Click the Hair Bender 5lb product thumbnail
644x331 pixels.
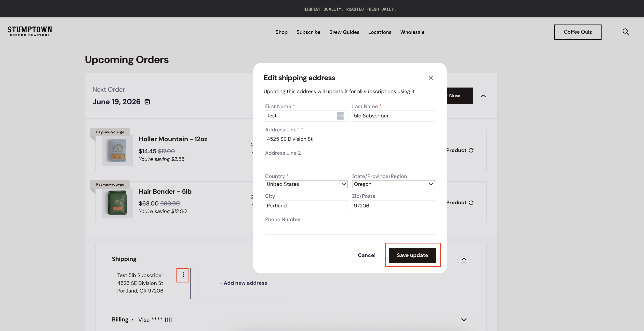[x=118, y=202]
